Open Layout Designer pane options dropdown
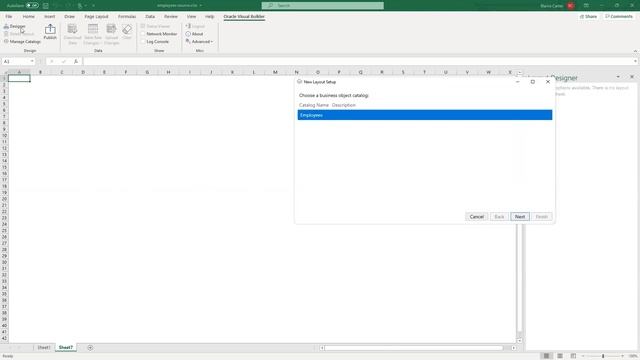Screen dimensions: 640x360 [x=618, y=77]
